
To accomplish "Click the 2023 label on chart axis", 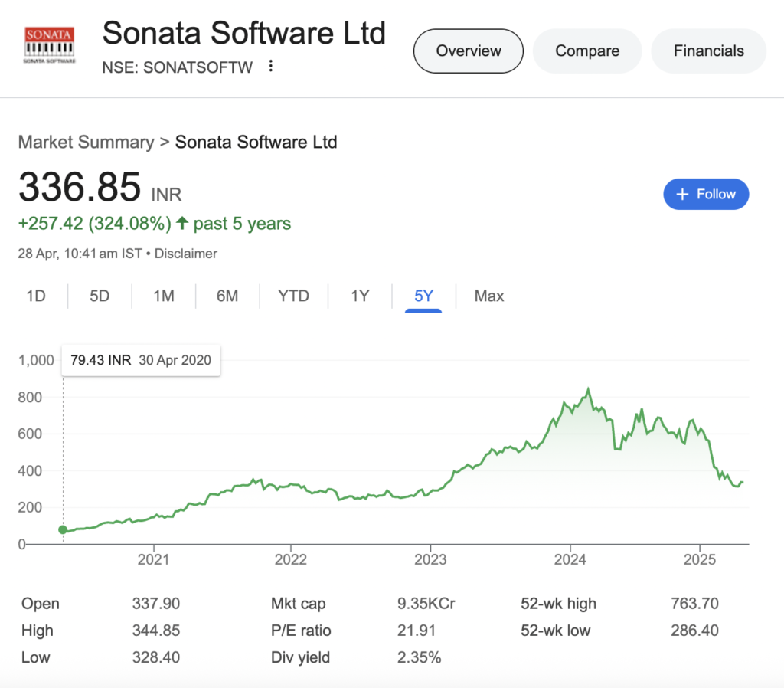I will pos(430,559).
